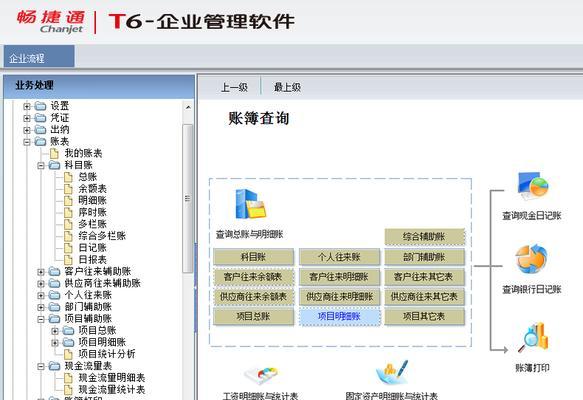
Task: Expand the 供应商往来辅助账 node
Action: (41, 284)
